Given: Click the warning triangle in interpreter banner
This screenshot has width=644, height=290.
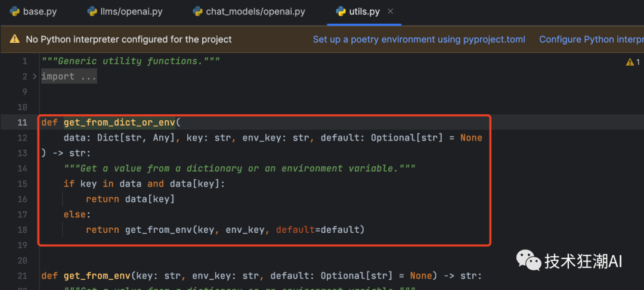Looking at the screenshot, I should 14,39.
